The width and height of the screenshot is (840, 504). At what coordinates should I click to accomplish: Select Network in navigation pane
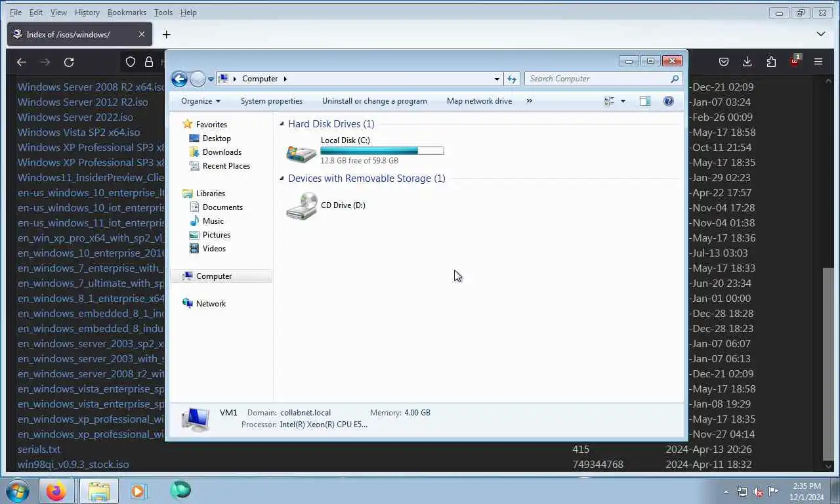[211, 304]
